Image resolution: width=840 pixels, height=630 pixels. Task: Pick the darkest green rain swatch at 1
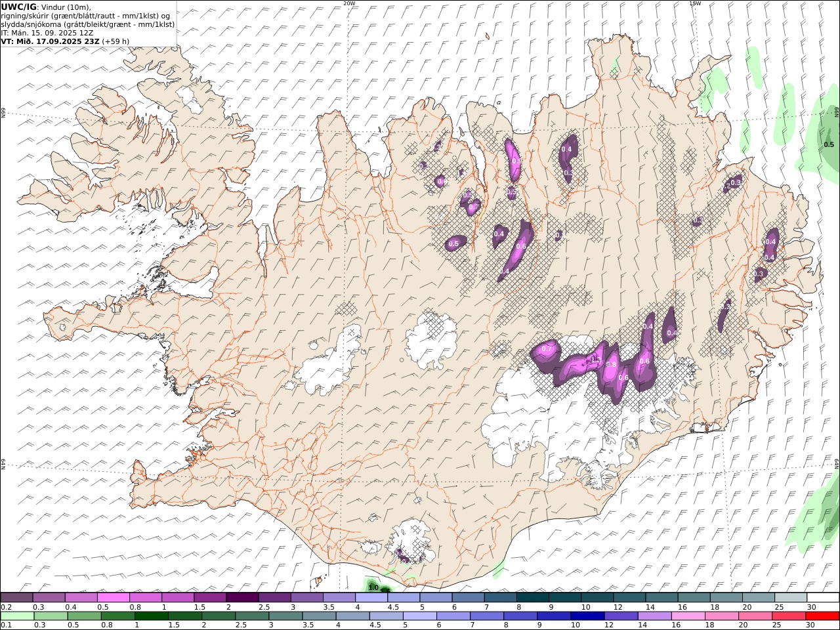click(x=152, y=616)
